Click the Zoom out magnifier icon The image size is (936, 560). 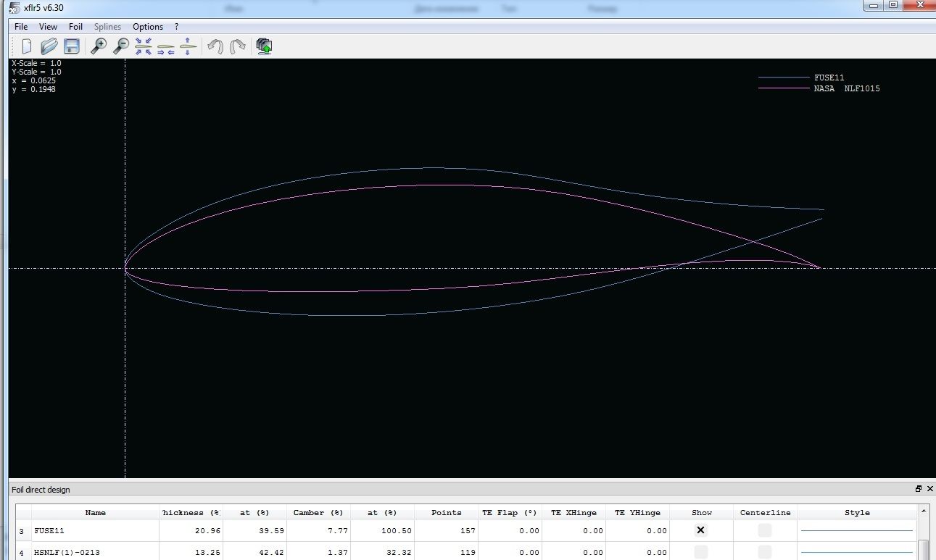click(120, 46)
